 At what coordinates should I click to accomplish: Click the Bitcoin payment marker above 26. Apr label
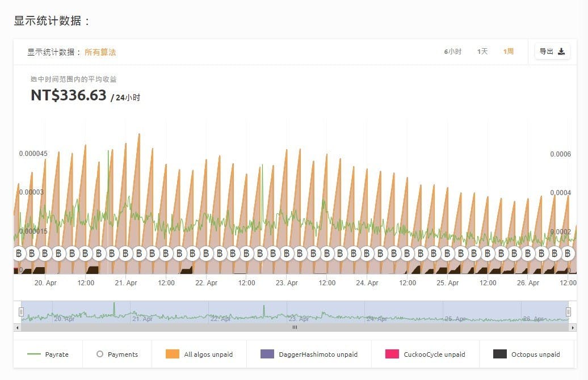pos(528,254)
